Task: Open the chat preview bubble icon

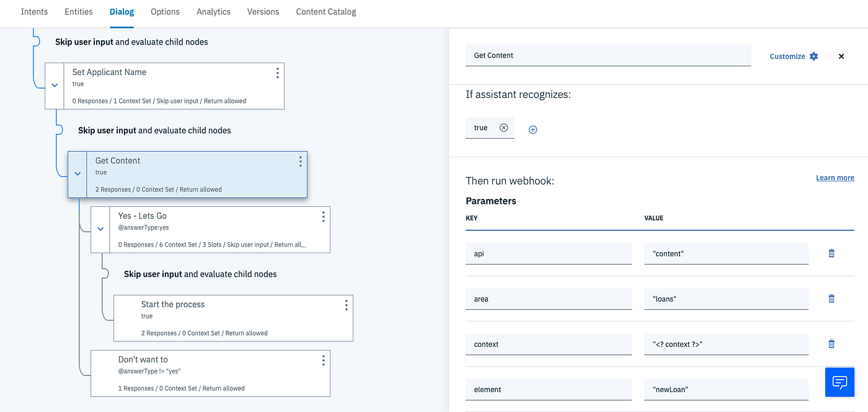Action: (839, 382)
